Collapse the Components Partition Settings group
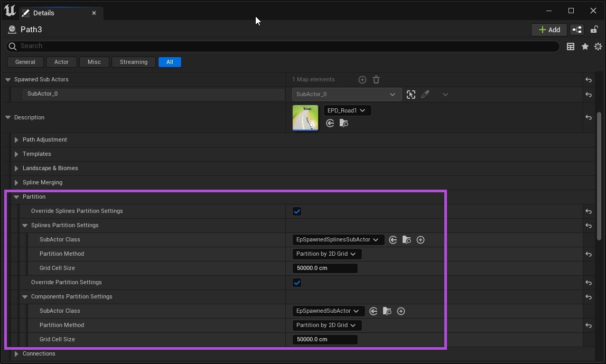The height and width of the screenshot is (364, 606). click(x=25, y=297)
